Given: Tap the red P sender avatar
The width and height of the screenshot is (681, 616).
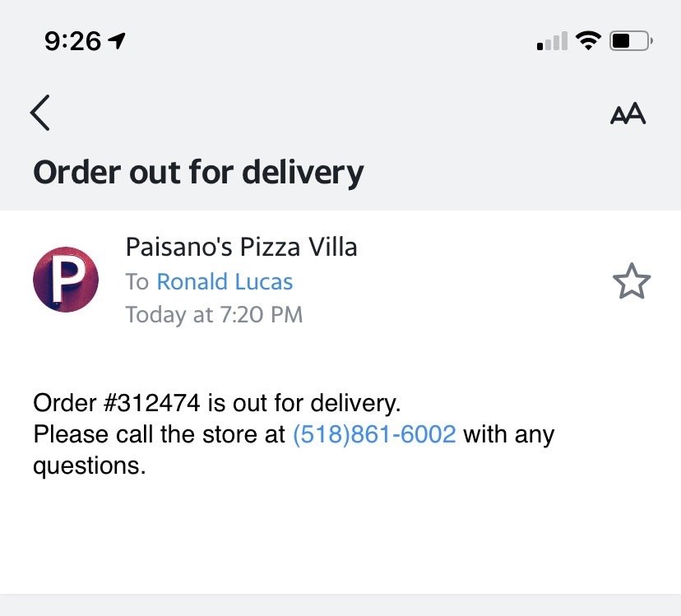Looking at the screenshot, I should pyautogui.click(x=66, y=280).
